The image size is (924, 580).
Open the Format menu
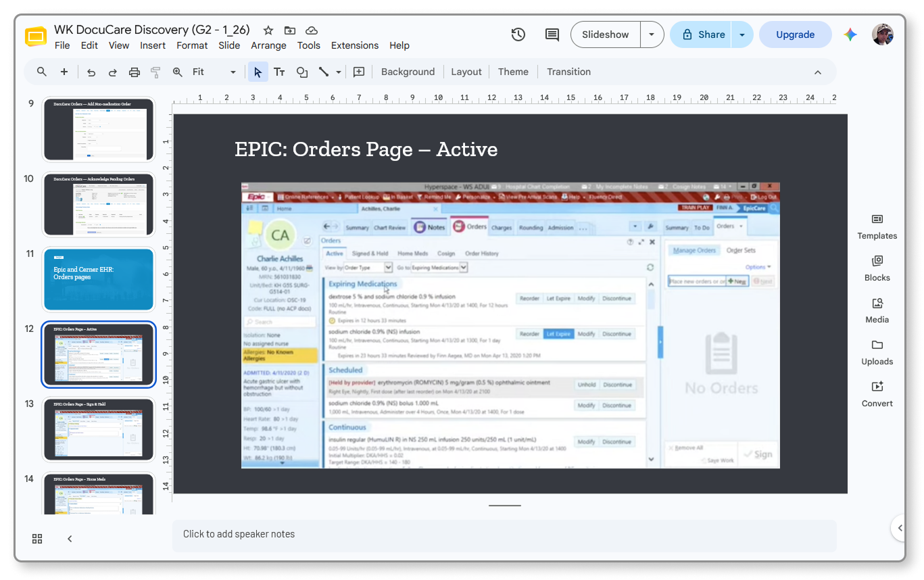192,45
